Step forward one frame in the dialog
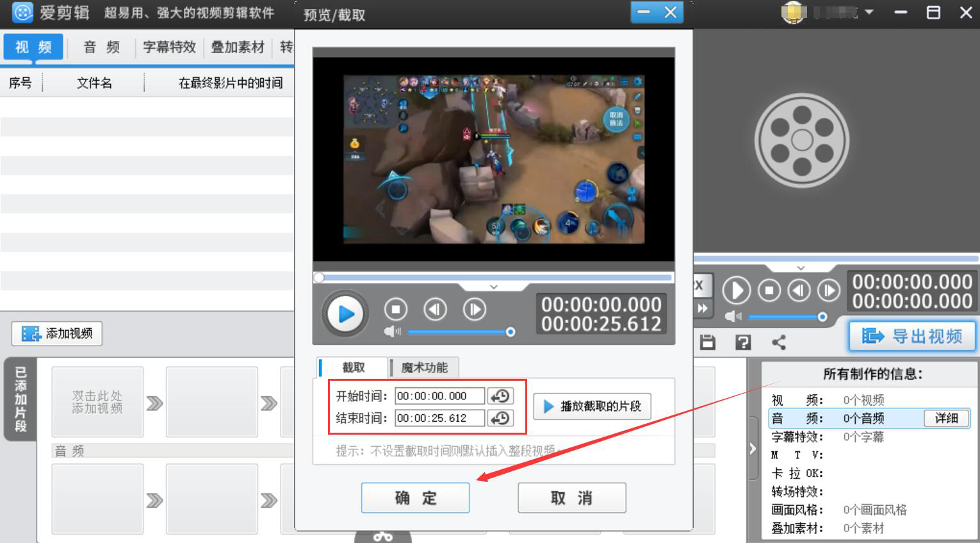980x543 pixels. tap(475, 310)
